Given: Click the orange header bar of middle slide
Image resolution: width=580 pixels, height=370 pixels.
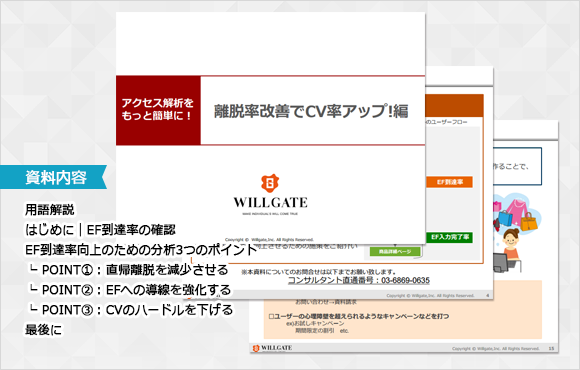Looking at the screenshot, I should 455,105.
